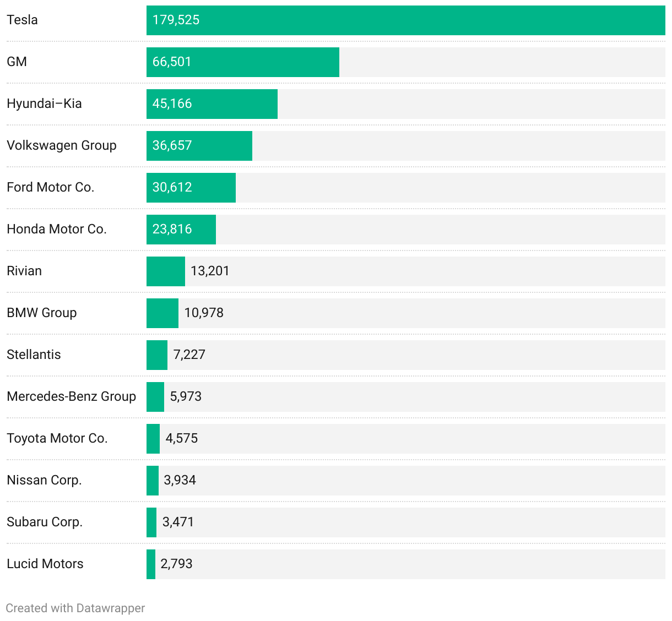The image size is (672, 621).
Task: Select the Mercedes-Benz Group value 5,973
Action: pos(186,396)
